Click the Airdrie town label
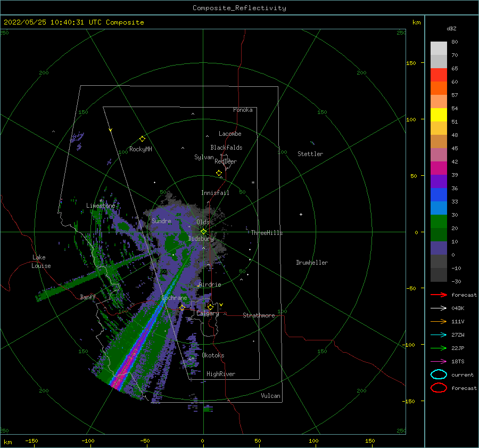 [210, 284]
